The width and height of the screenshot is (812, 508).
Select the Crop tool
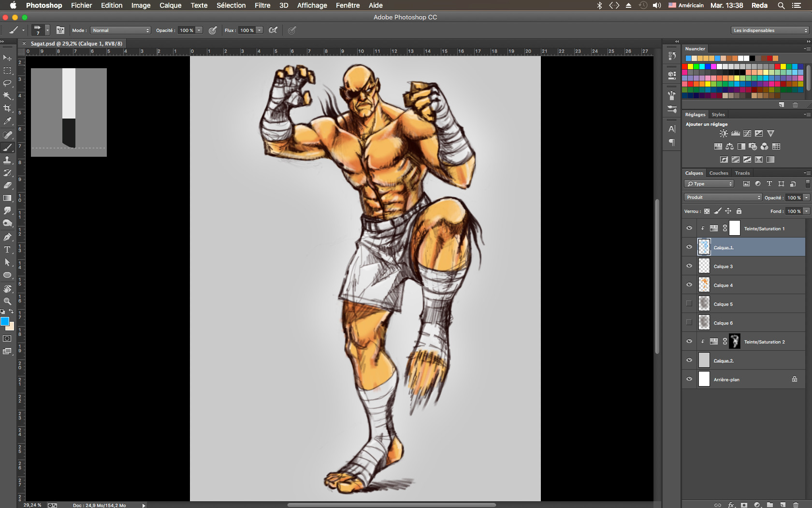click(7, 108)
